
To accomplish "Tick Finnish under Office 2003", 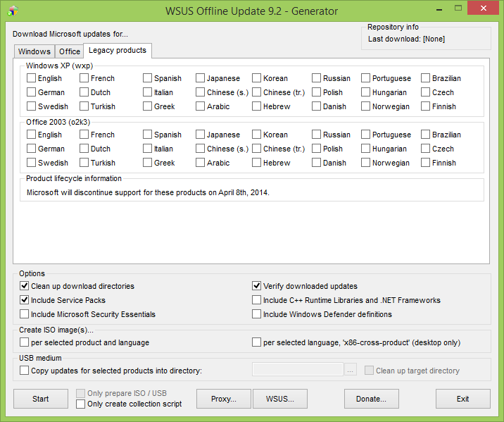I will (x=426, y=163).
